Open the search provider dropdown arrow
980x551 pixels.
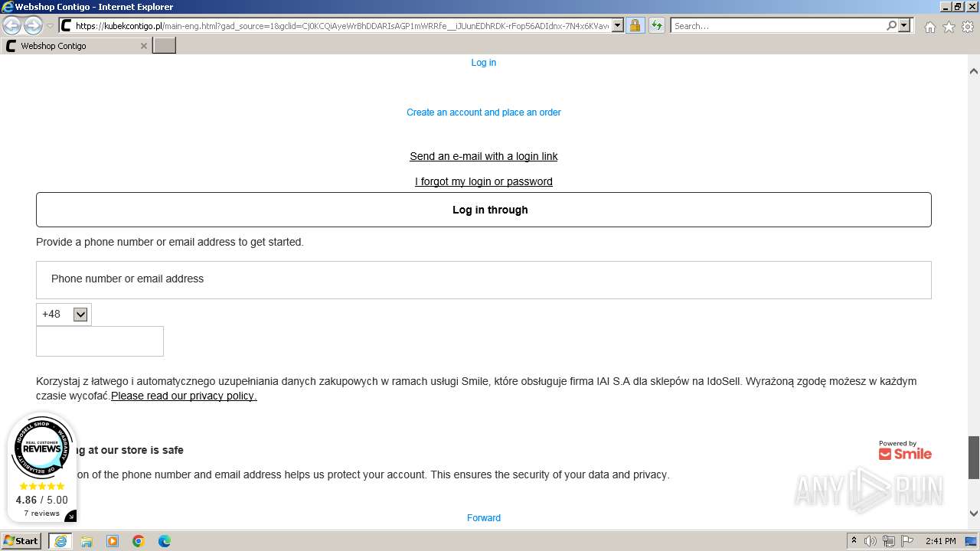[904, 25]
